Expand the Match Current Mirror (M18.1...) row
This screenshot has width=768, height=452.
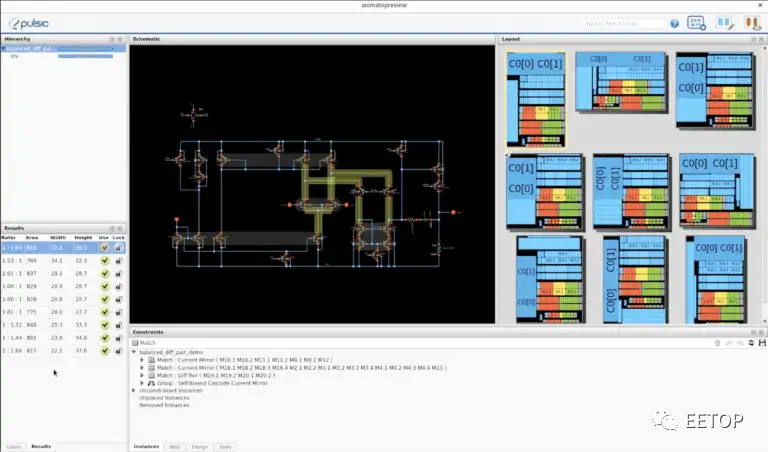click(x=142, y=367)
